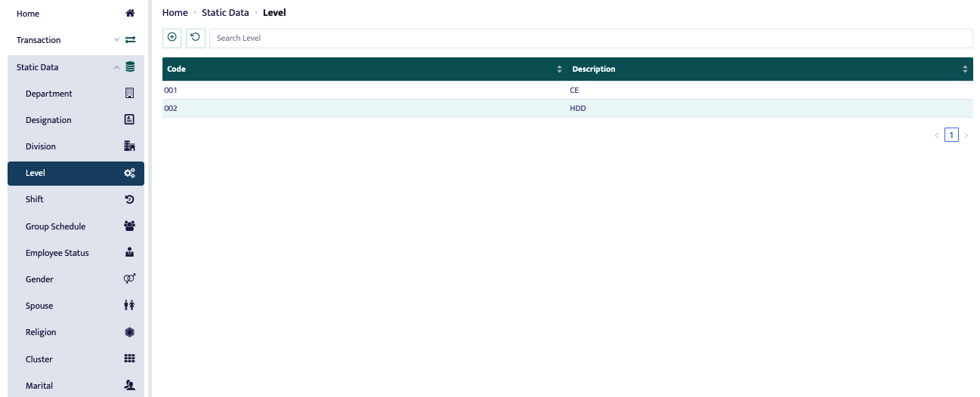Focus the Search Level input field

[590, 38]
